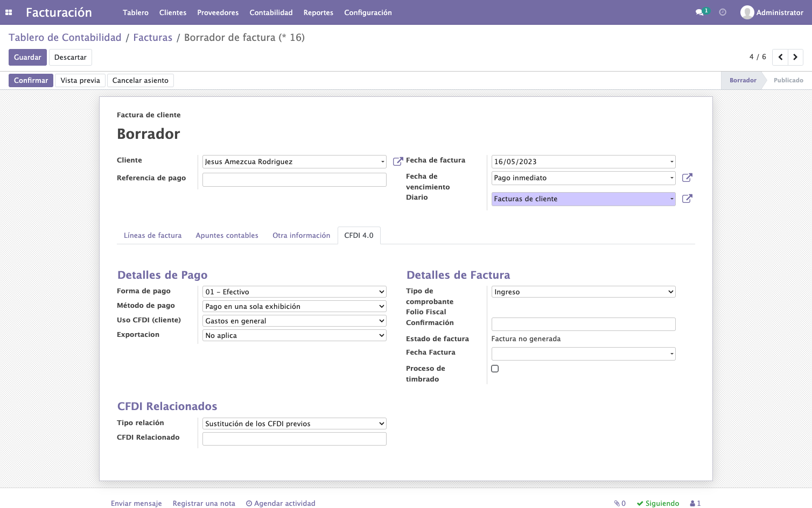Open the conversations message icon
This screenshot has width=812, height=508.
pos(699,12)
